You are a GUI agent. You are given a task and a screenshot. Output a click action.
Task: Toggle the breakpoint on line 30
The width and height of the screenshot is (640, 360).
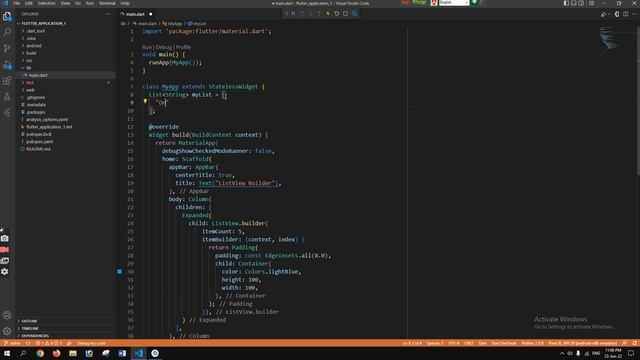(120, 271)
